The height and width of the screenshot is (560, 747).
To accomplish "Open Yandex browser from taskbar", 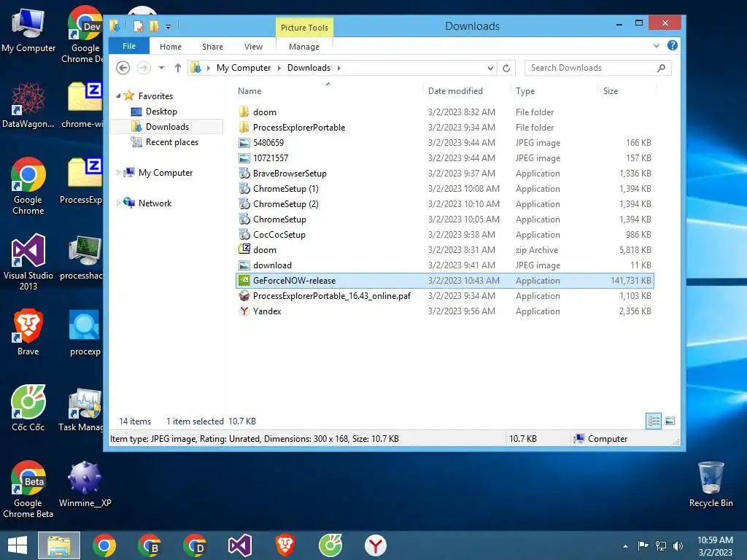I will tap(376, 545).
